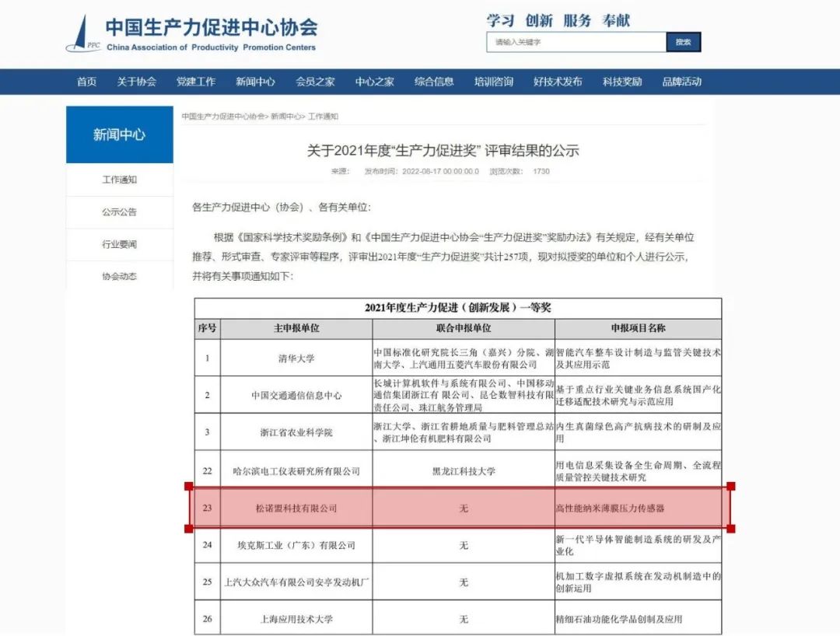
Task: Click the 清华大学 table cell
Action: click(x=296, y=358)
